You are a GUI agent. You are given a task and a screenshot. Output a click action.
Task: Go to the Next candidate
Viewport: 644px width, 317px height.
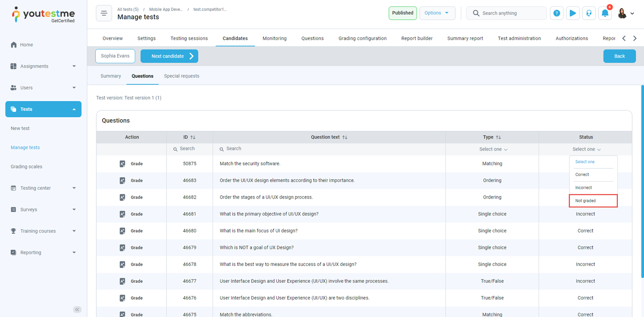coord(169,56)
